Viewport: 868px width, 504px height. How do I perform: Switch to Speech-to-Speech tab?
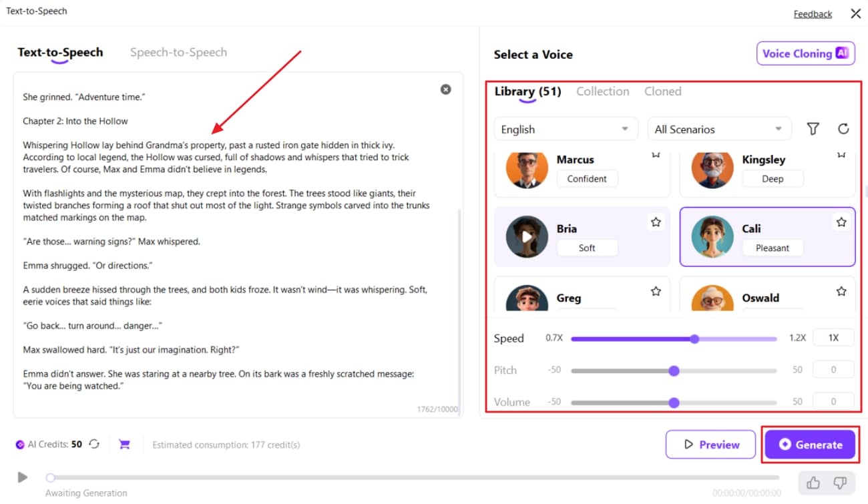tap(178, 52)
